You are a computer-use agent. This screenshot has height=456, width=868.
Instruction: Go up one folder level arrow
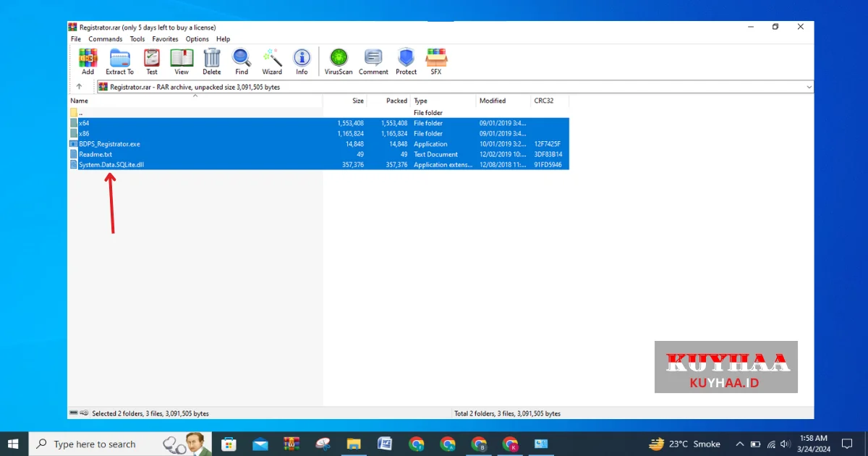79,87
